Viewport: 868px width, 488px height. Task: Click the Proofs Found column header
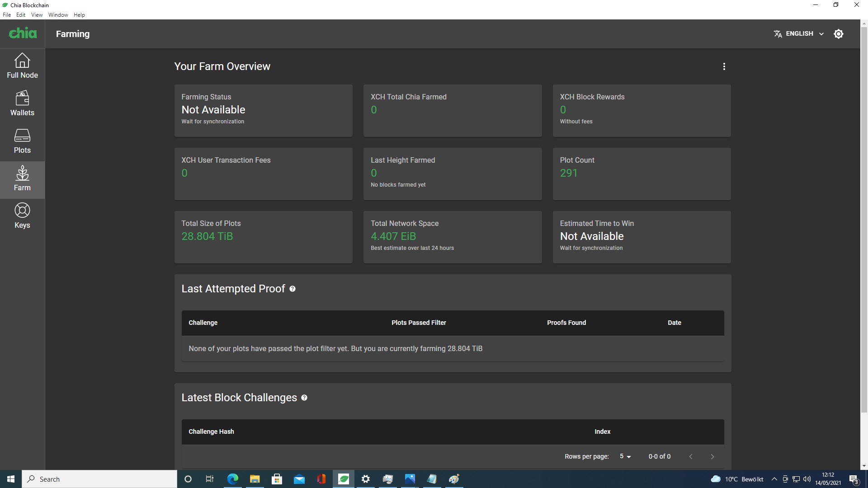click(566, 323)
